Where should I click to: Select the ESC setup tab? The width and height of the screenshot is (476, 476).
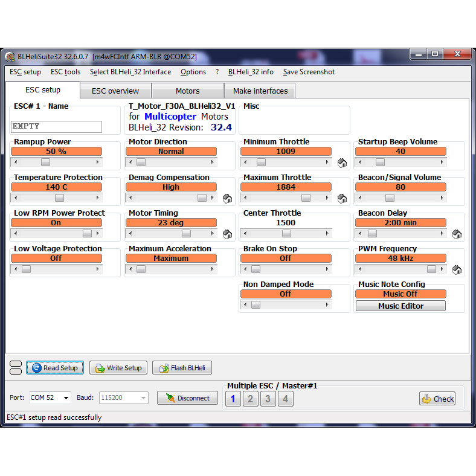tap(43, 90)
